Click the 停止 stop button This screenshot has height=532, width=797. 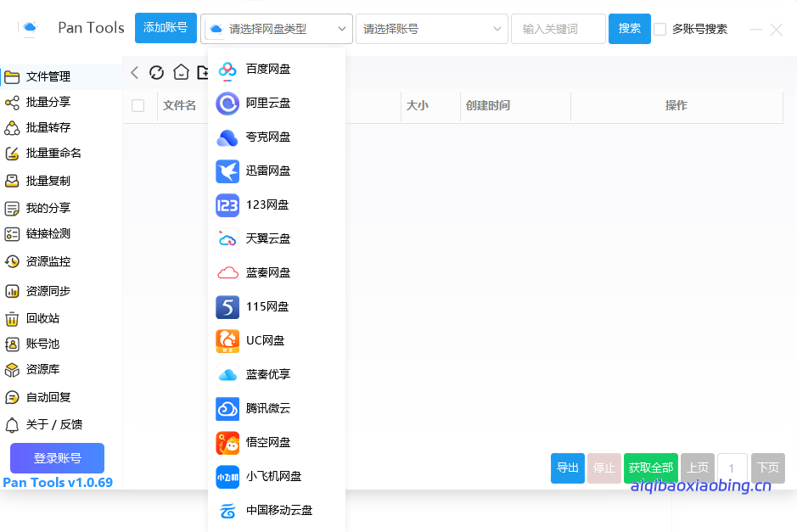[604, 468]
